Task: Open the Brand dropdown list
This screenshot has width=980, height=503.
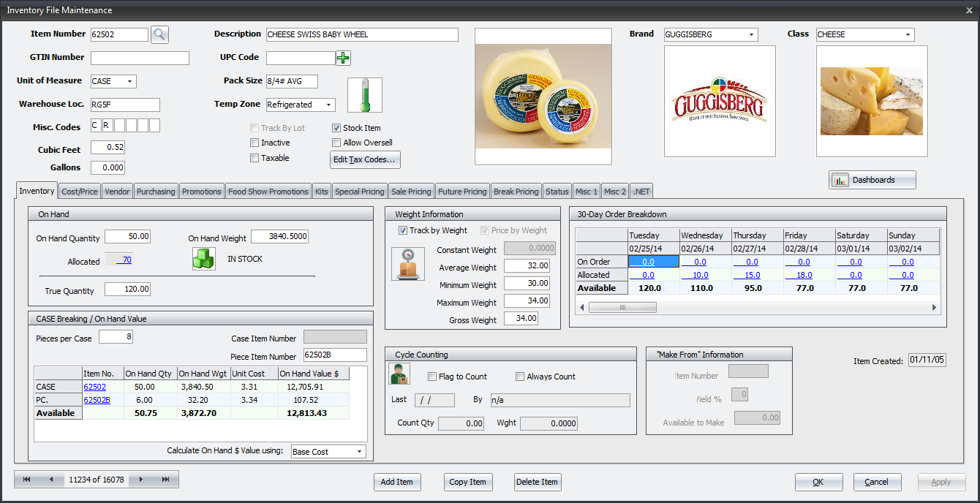Action: pos(751,34)
